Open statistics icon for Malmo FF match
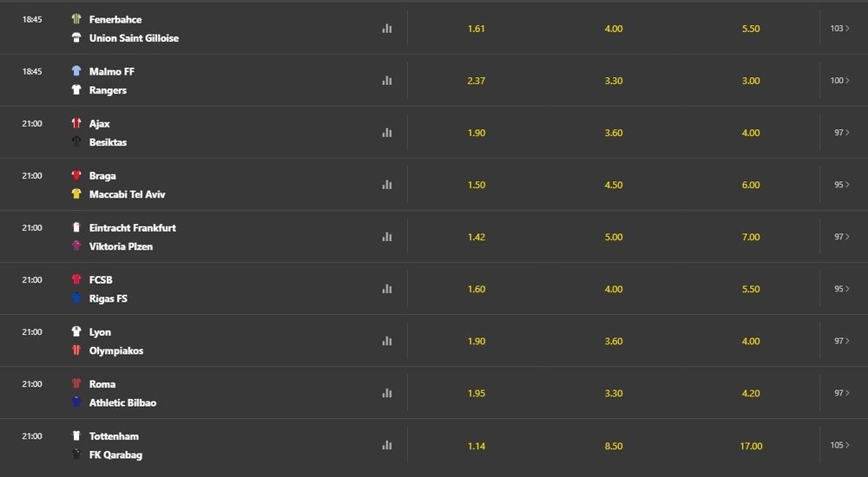The image size is (868, 477). [x=387, y=81]
